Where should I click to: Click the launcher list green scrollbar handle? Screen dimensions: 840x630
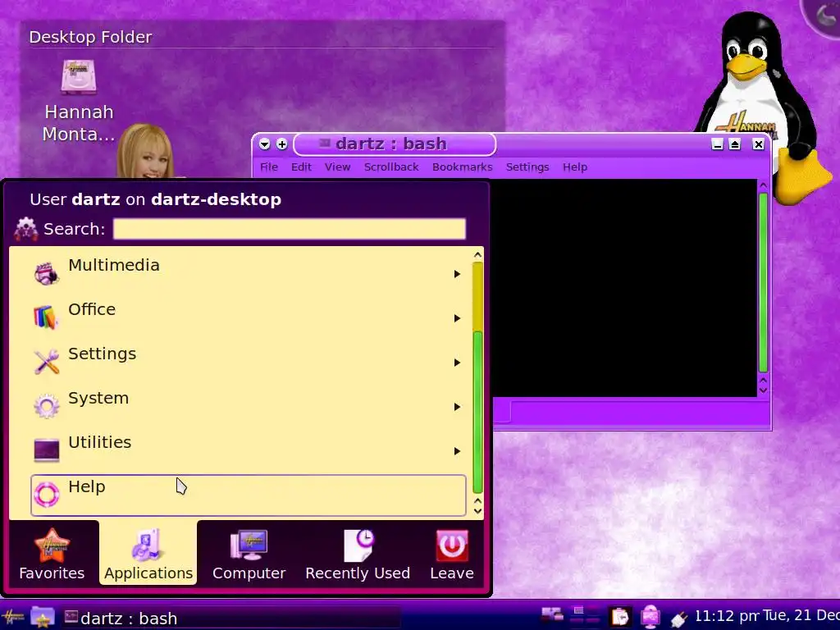[478, 412]
